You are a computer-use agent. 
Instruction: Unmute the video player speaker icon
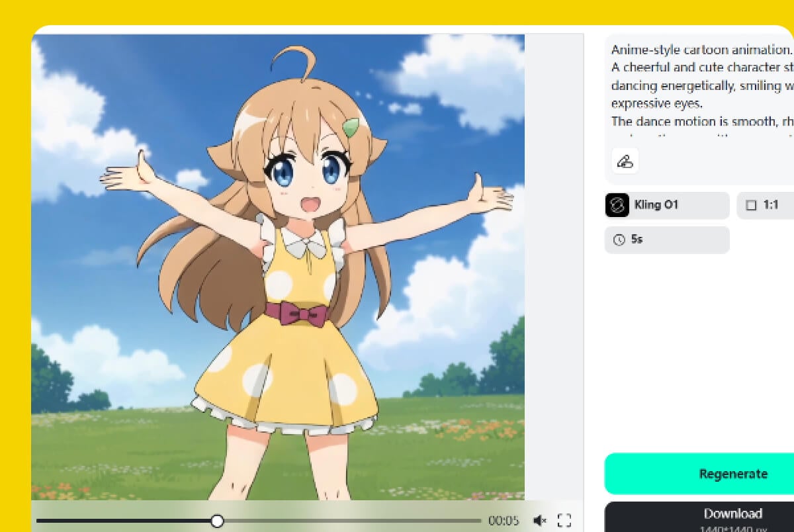point(541,520)
